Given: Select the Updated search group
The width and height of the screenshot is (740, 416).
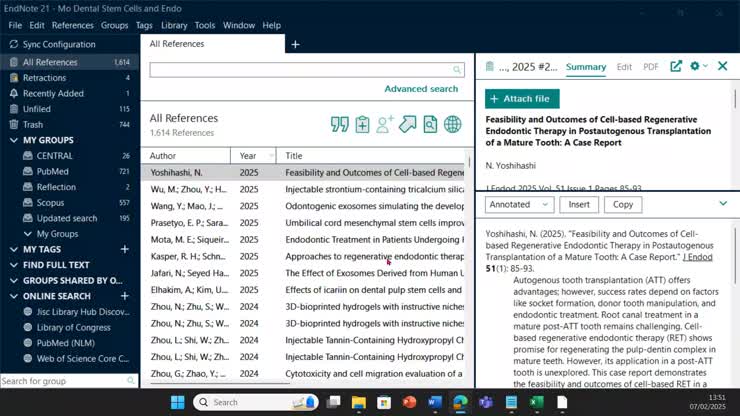Looking at the screenshot, I should [x=70, y=218].
